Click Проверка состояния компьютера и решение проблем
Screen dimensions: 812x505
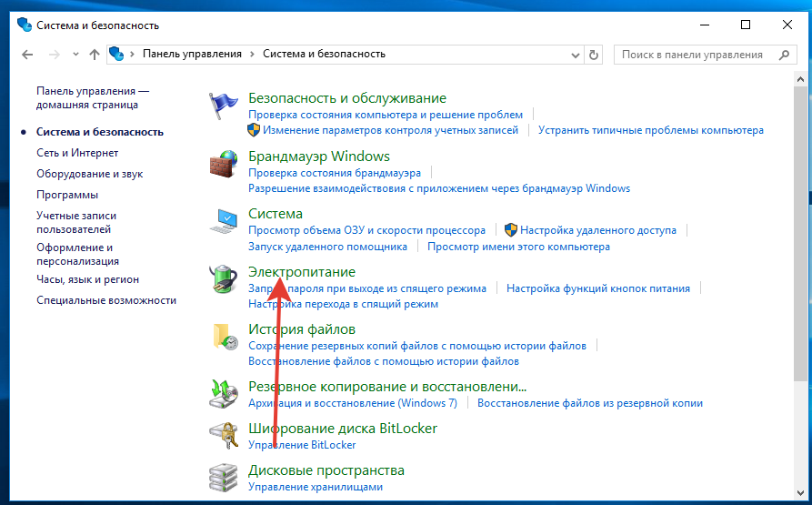click(386, 115)
